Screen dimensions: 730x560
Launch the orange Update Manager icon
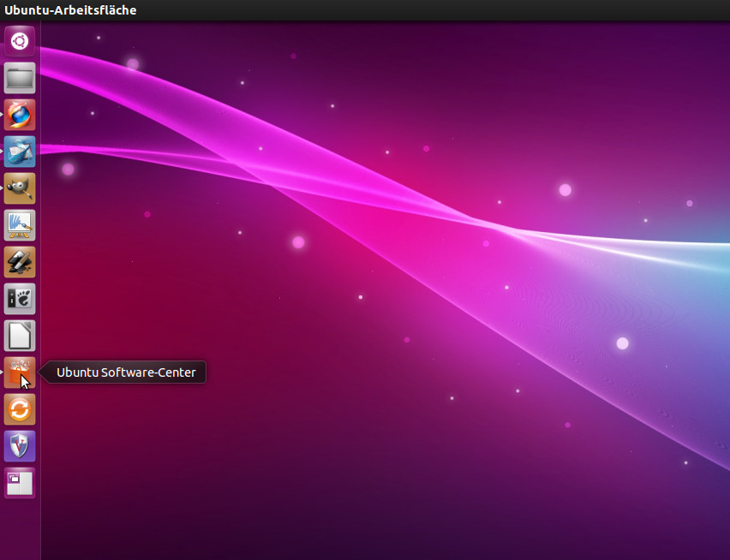(20, 409)
